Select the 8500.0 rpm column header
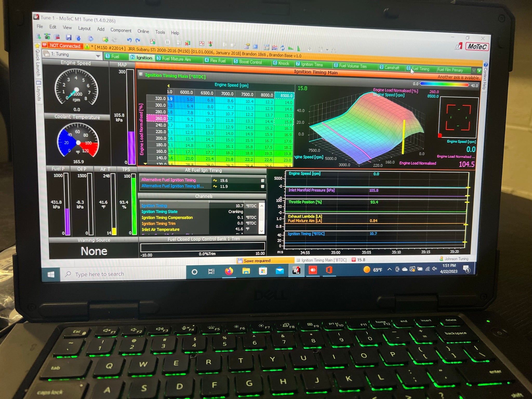The height and width of the screenshot is (399, 532). click(x=284, y=96)
